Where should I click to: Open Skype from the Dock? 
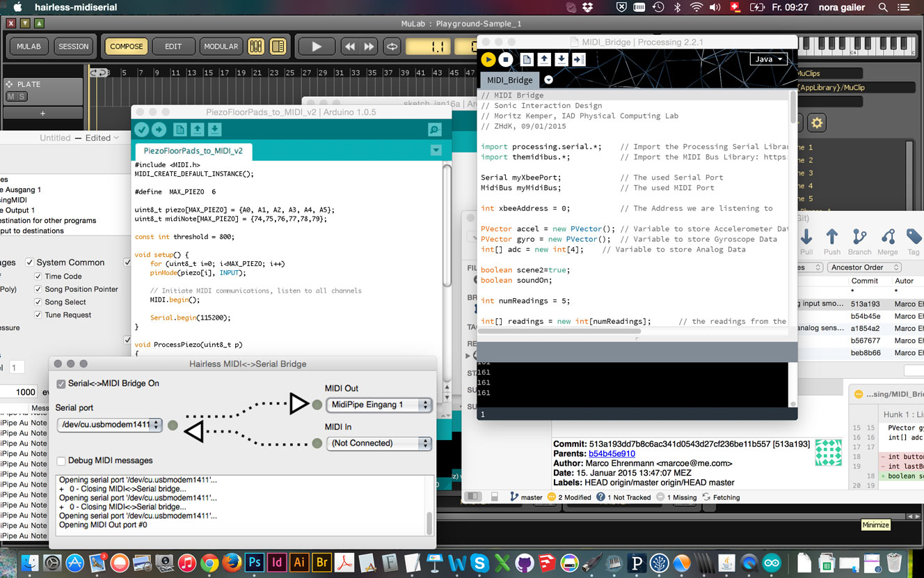[478, 562]
